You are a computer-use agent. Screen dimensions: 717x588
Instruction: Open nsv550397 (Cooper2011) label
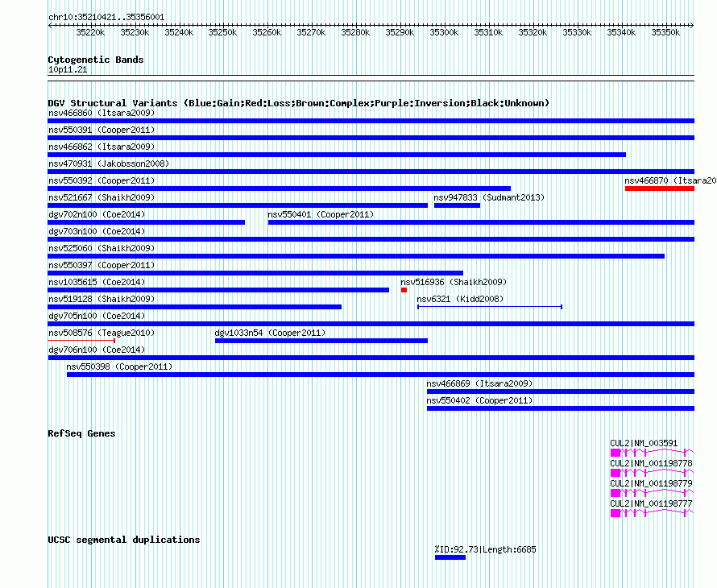[102, 265]
